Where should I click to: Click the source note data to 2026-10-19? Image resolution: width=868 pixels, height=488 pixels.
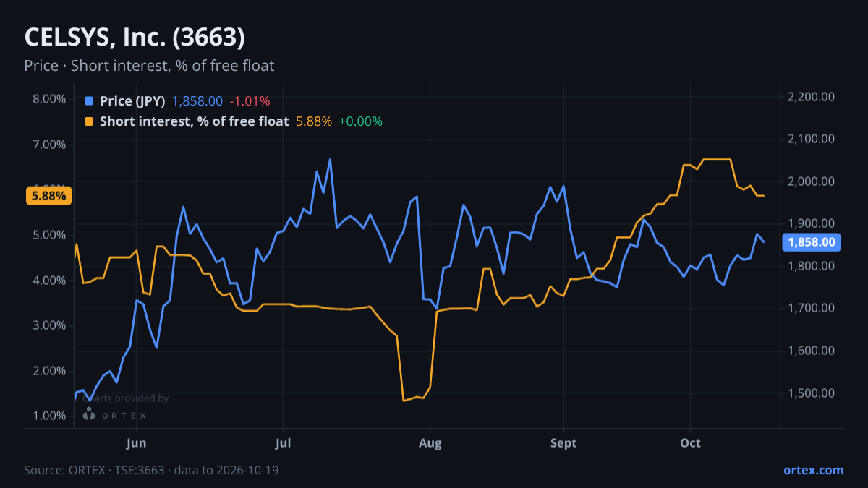tap(151, 470)
